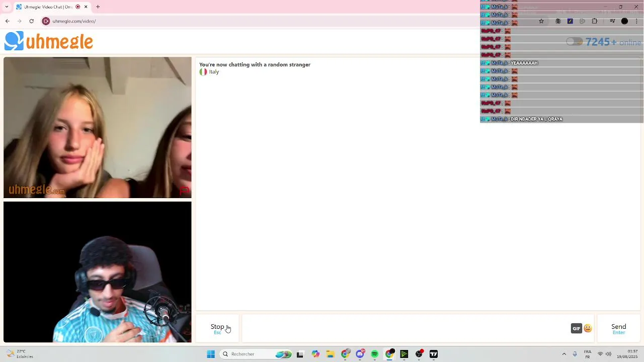The image size is (644, 362).
Task: Click the report flag on stranger video
Action: [184, 191]
